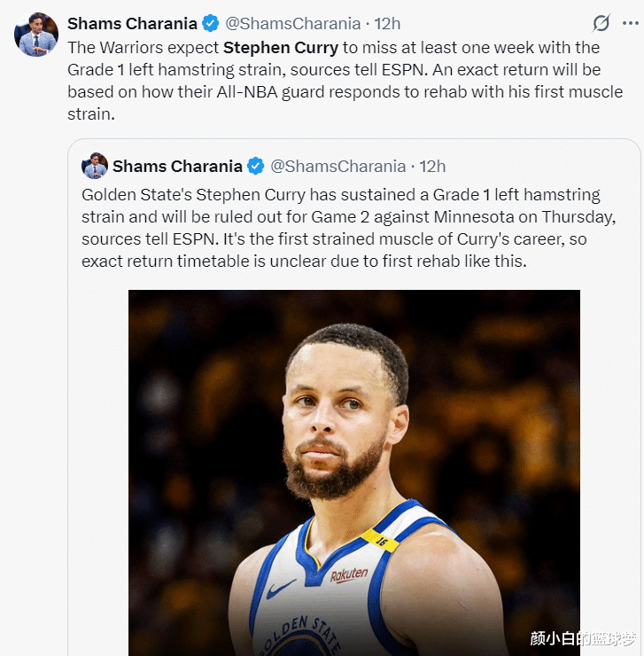Image resolution: width=644 pixels, height=656 pixels.
Task: Open the tweet's more options ellipsis
Action: pos(631,23)
